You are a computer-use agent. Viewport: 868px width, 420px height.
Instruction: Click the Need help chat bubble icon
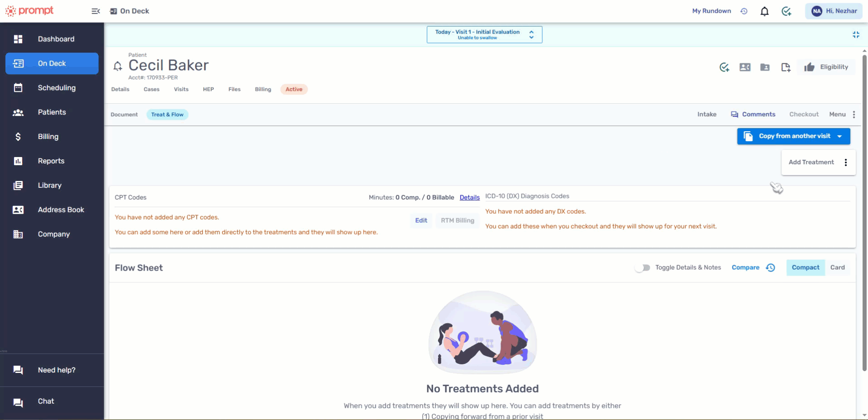(x=18, y=370)
